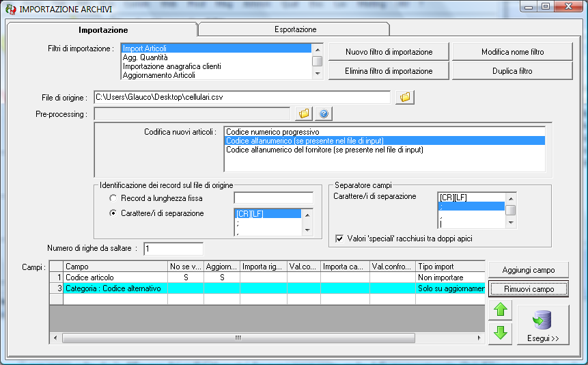This screenshot has height=365, width=588.
Task: Click S value under No se v... column
Action: [186, 277]
